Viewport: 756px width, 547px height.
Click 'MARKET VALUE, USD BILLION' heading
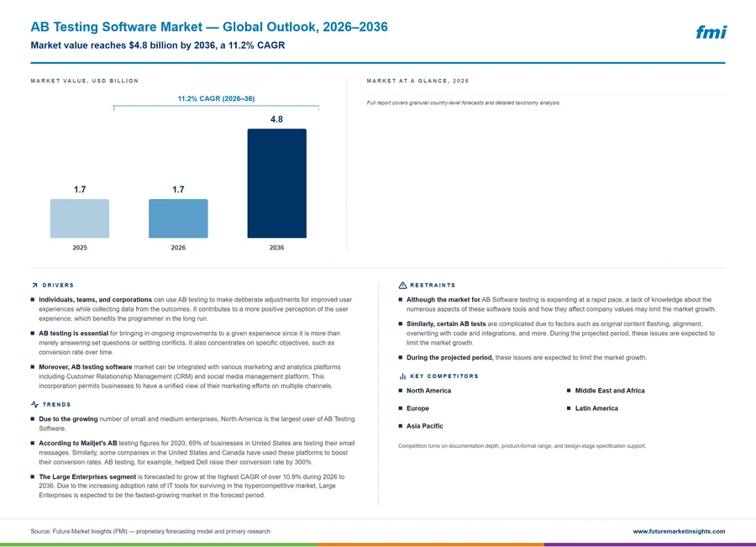pos(84,81)
